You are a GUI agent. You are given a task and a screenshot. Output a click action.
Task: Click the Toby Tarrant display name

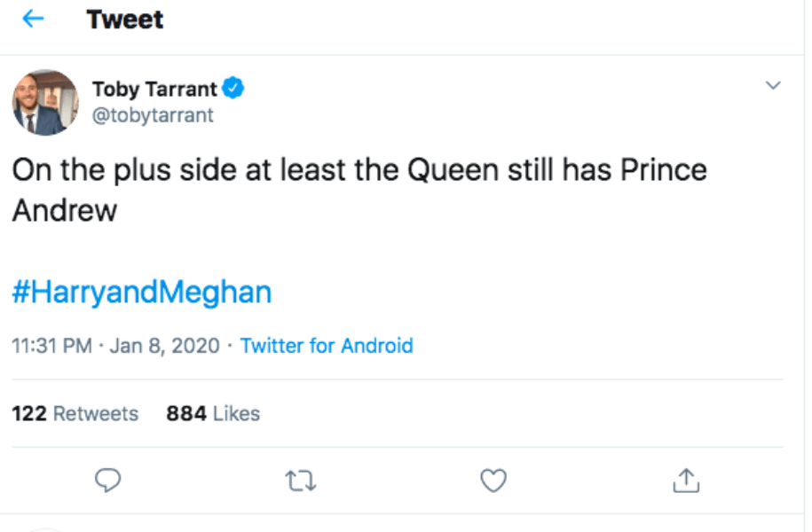[154, 89]
